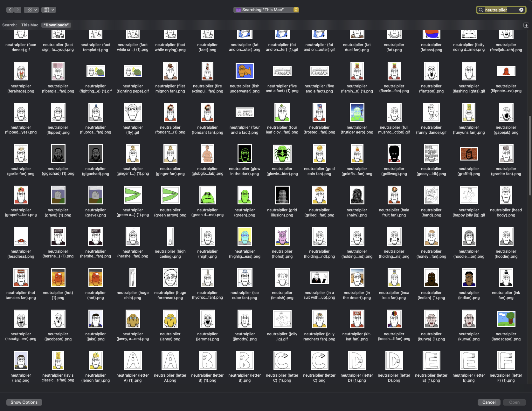Select the "Downloads" search scope

coord(56,25)
